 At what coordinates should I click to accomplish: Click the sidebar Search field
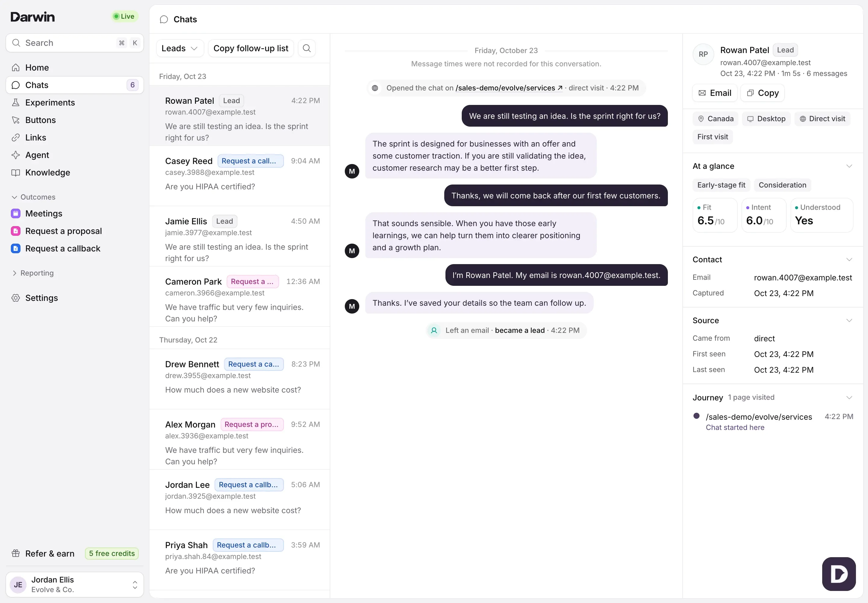click(74, 43)
